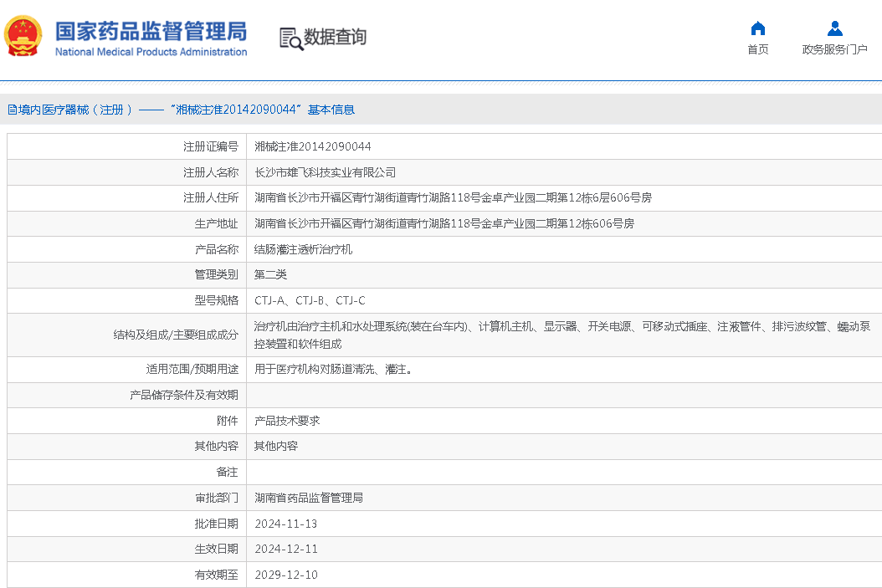This screenshot has width=882, height=588.
Task: Click the 数据查询 heading text
Action: tap(335, 38)
